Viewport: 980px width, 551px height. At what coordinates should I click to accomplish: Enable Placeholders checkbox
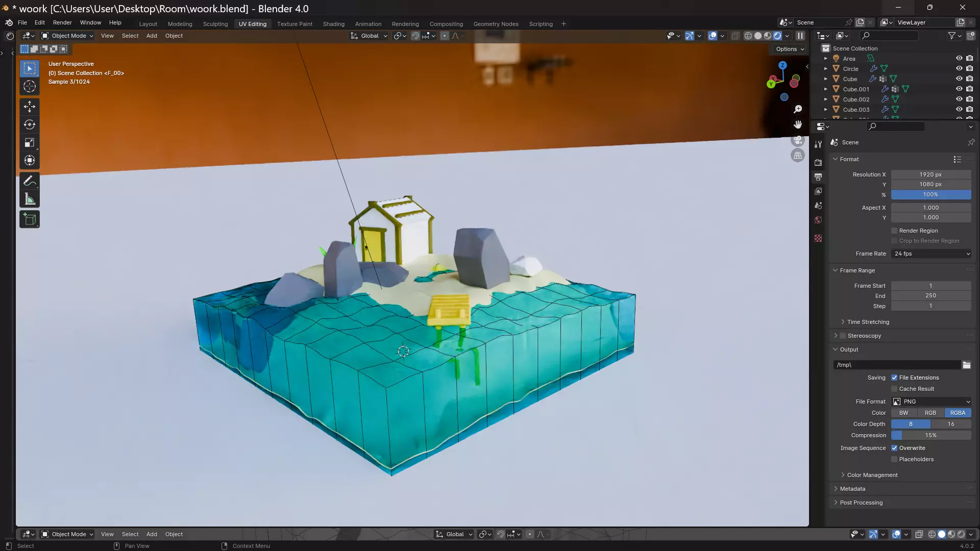pos(894,459)
